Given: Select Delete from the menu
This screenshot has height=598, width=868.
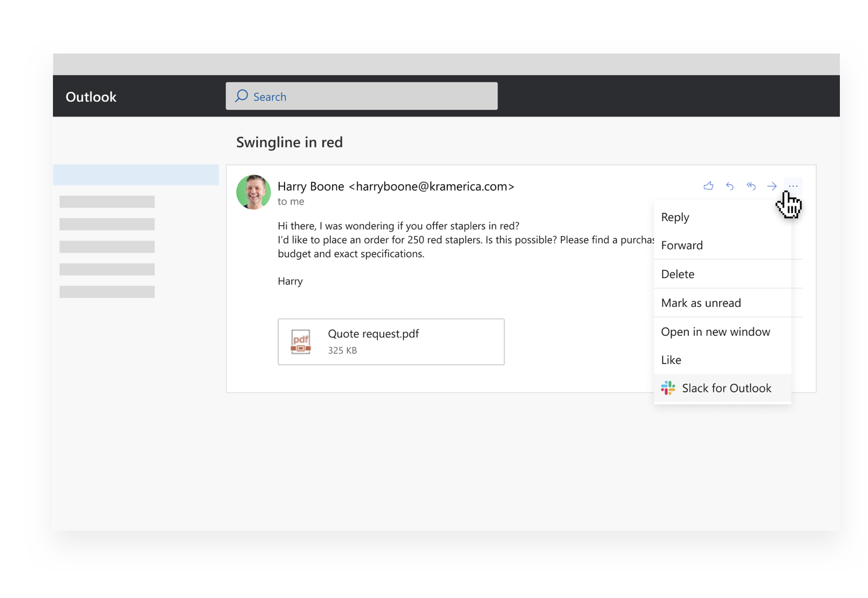Looking at the screenshot, I should tap(722, 274).
